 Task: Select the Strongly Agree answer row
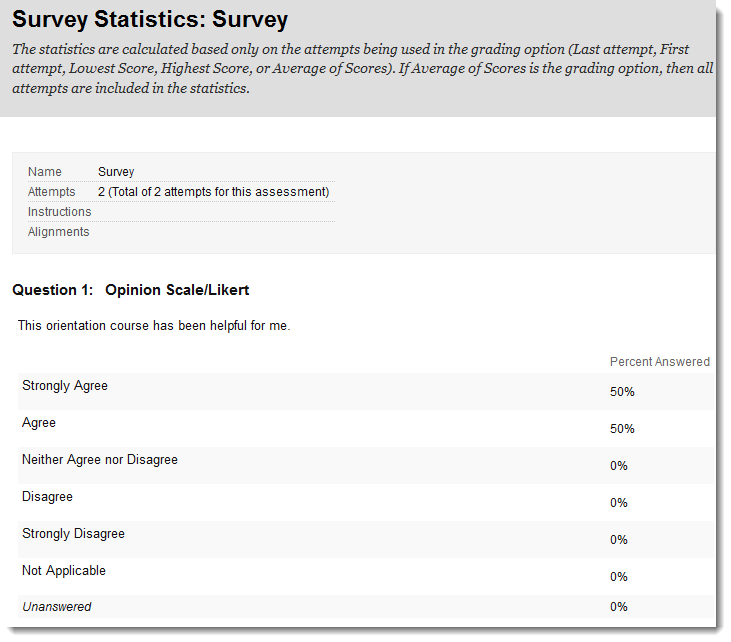[x=65, y=386]
